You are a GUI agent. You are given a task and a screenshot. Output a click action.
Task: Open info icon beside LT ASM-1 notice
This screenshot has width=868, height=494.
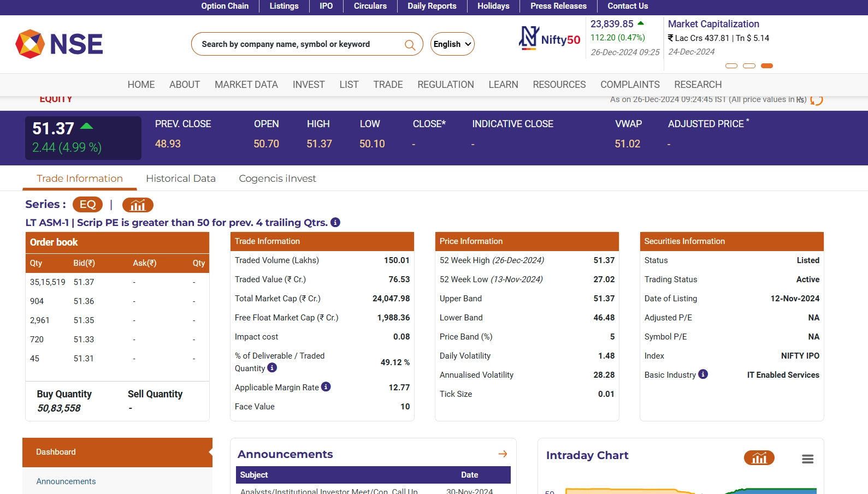click(x=335, y=222)
